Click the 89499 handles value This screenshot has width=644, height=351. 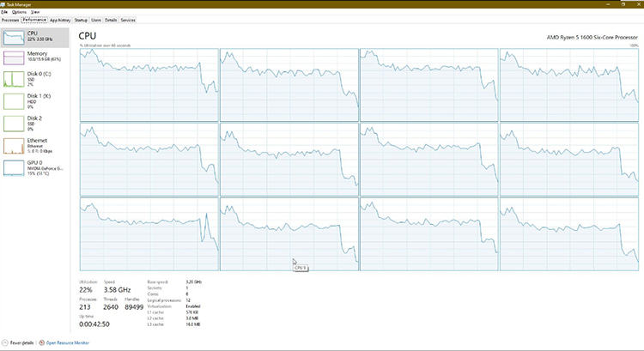[x=134, y=307]
